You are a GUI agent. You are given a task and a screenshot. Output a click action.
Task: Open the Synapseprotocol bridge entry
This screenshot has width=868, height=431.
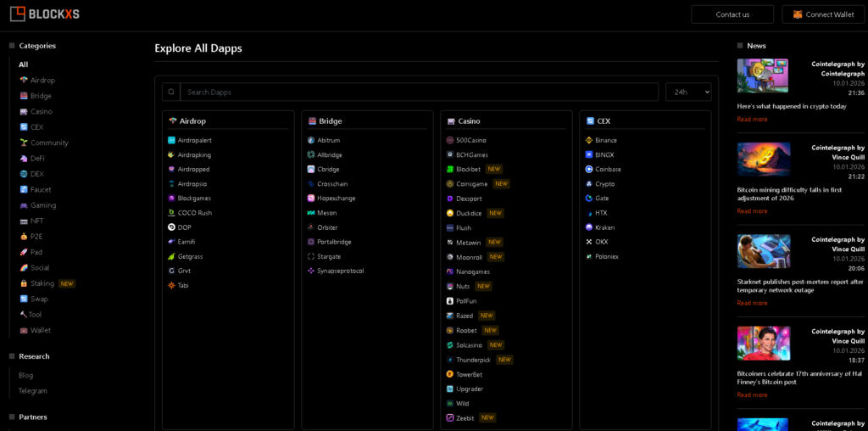click(340, 271)
